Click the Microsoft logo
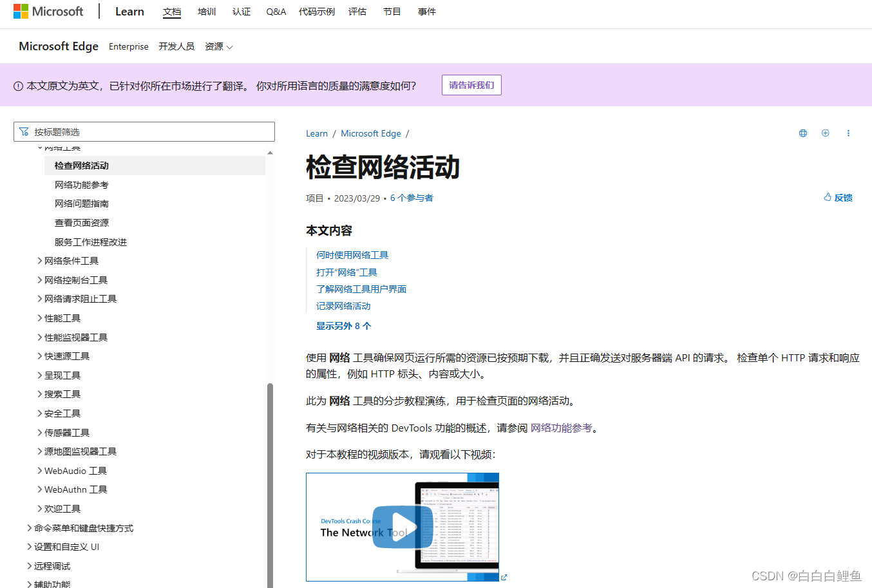 [48, 12]
